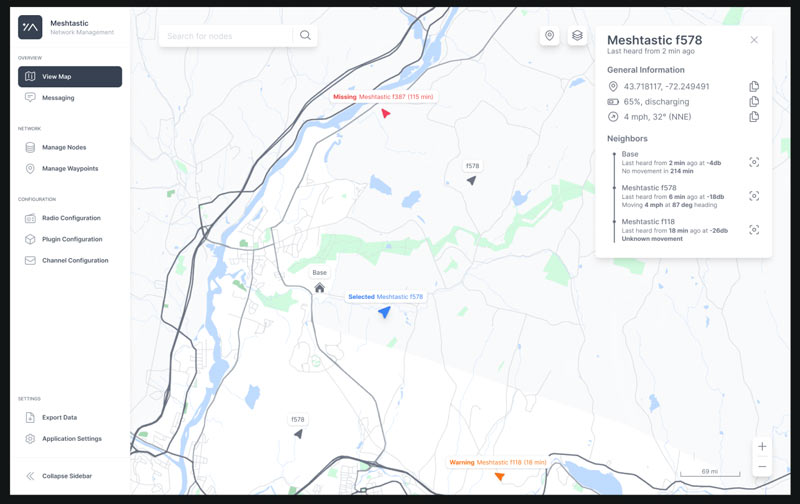Open the map layers button
Image resolution: width=800 pixels, height=504 pixels.
point(577,35)
